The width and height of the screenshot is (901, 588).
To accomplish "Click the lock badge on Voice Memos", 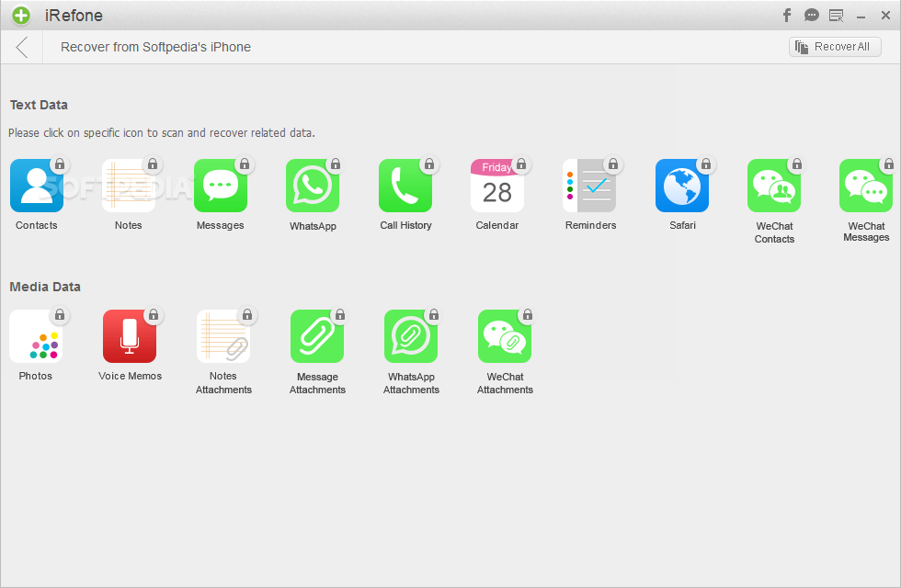I will 154,314.
